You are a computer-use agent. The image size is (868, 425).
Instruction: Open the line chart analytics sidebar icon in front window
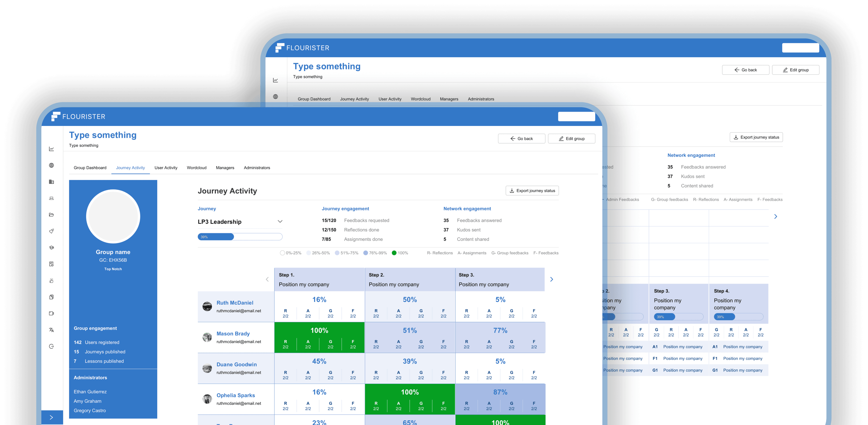tap(52, 149)
